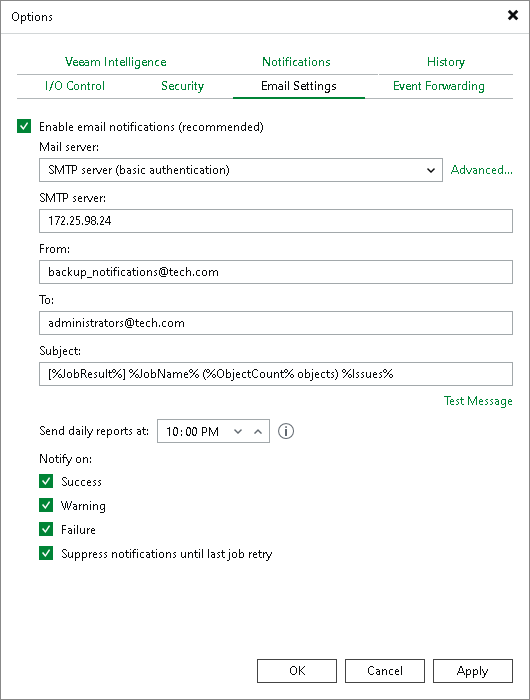Go to the History tab

coord(446,62)
